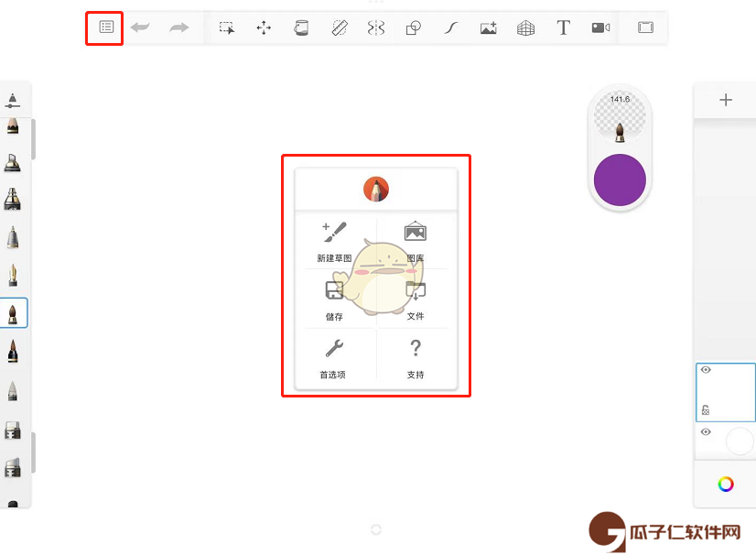The width and height of the screenshot is (756, 555).
Task: Undo the last stroke
Action: pyautogui.click(x=140, y=27)
